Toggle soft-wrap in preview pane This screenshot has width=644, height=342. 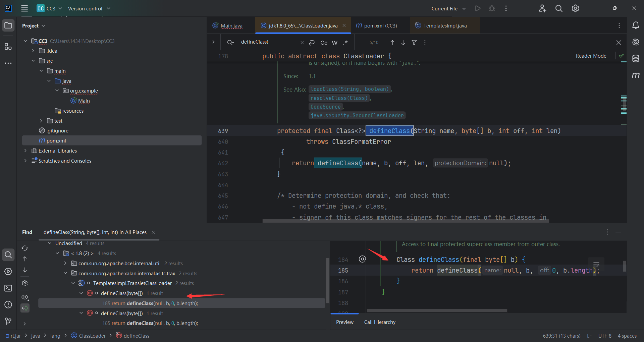(596, 264)
